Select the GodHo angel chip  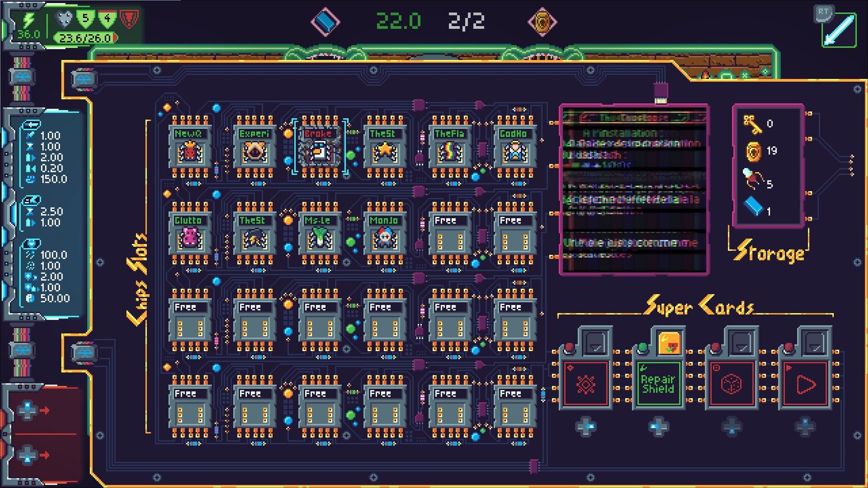[515, 147]
